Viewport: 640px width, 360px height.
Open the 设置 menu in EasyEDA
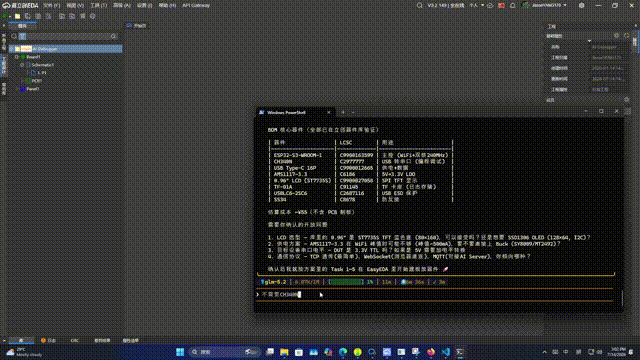(x=144, y=5)
